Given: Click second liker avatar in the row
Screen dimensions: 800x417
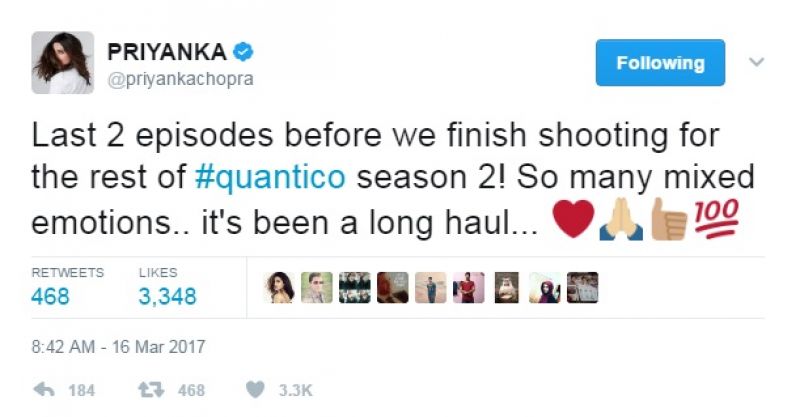Looking at the screenshot, I should [317, 287].
